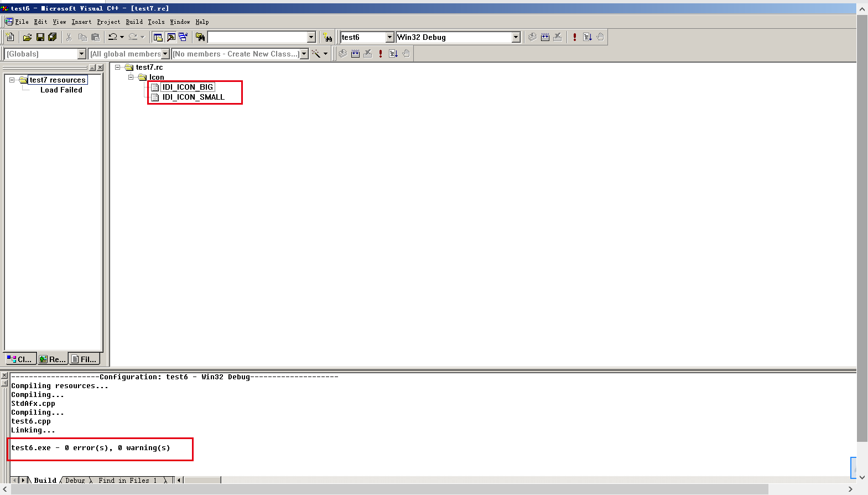The height and width of the screenshot is (495, 868).
Task: Click the Search help binoculars icon
Action: click(x=328, y=37)
